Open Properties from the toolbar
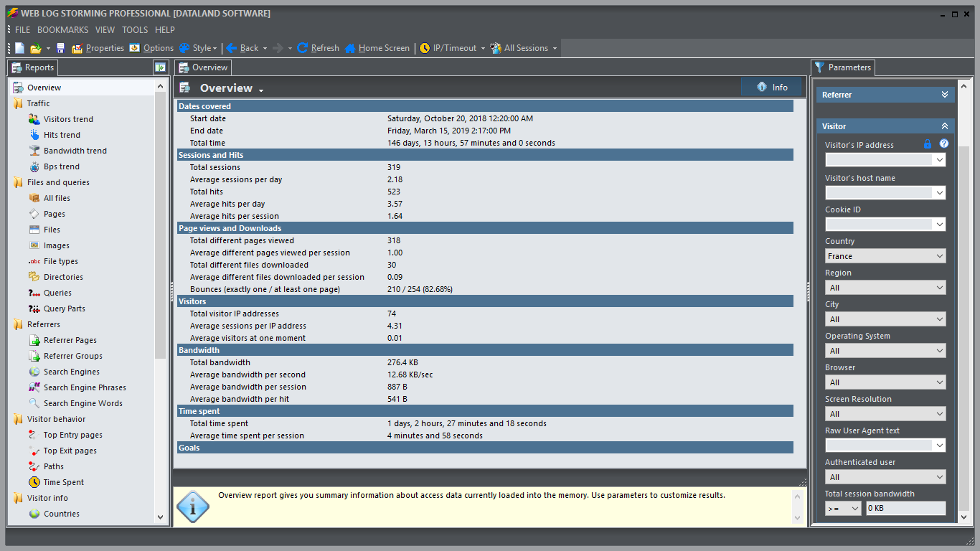 click(x=98, y=48)
